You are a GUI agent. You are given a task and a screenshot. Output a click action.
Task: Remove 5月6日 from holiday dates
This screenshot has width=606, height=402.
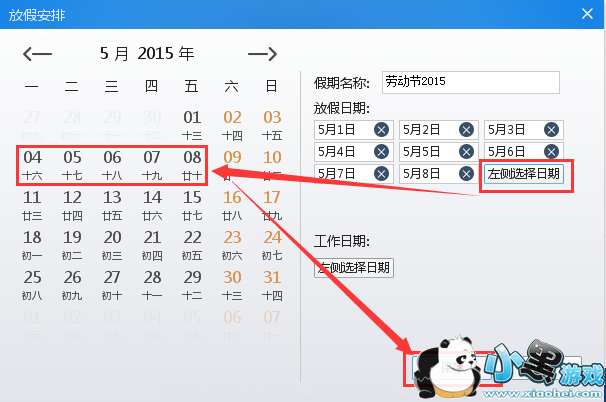click(552, 152)
